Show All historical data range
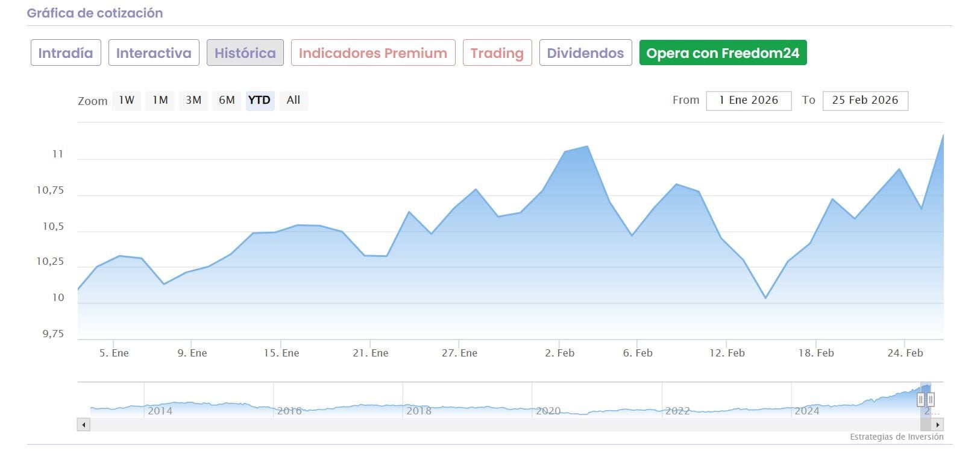This screenshot has height=453, width=980. tap(294, 100)
